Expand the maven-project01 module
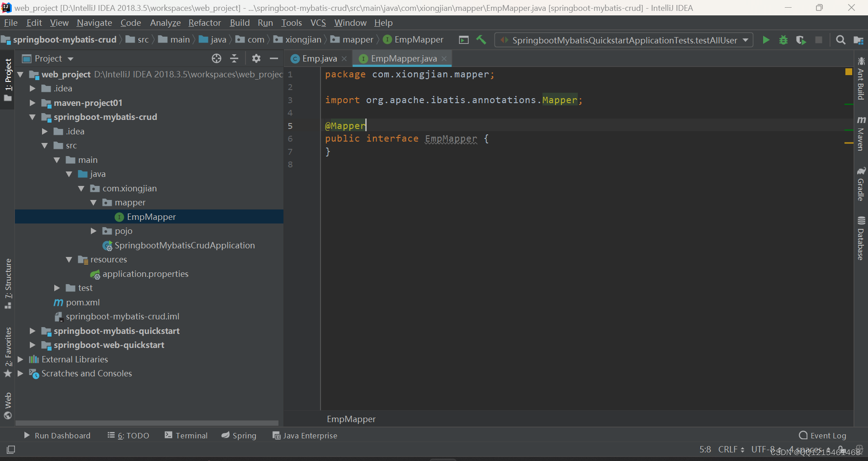 click(x=33, y=103)
